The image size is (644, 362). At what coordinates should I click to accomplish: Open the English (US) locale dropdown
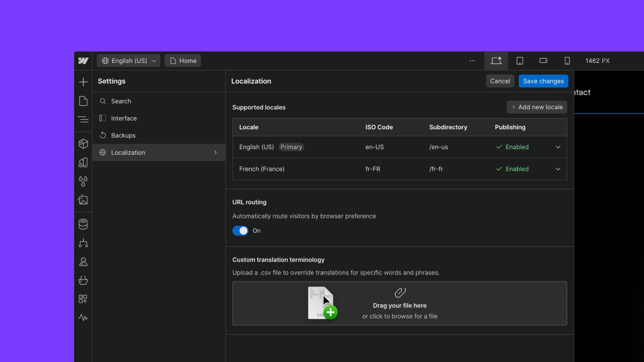129,61
